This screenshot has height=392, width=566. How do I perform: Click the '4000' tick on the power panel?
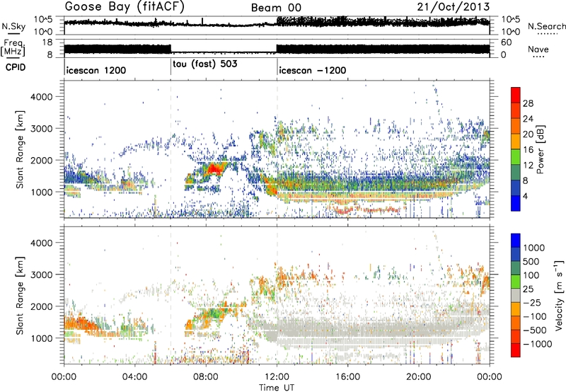coord(42,97)
